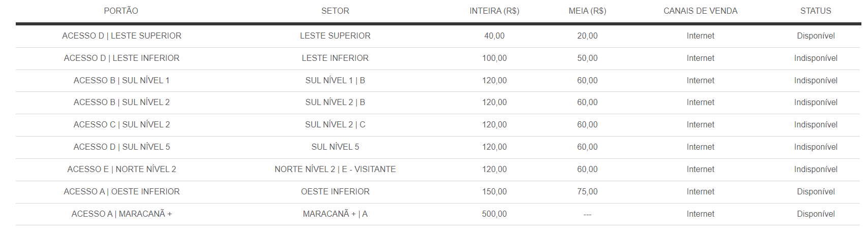Select the ACESSO B | SUL NÍVEL 2 gate

122,103
